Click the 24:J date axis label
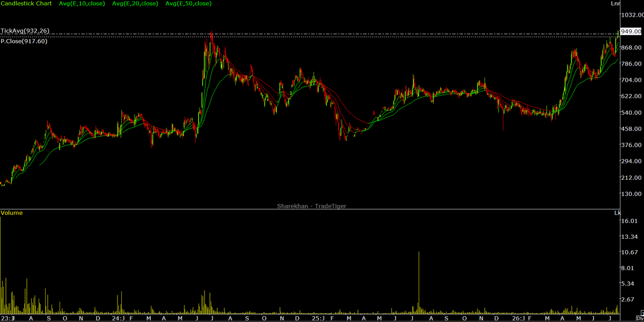Image resolution: width=644 pixels, height=322 pixels. tap(119, 318)
